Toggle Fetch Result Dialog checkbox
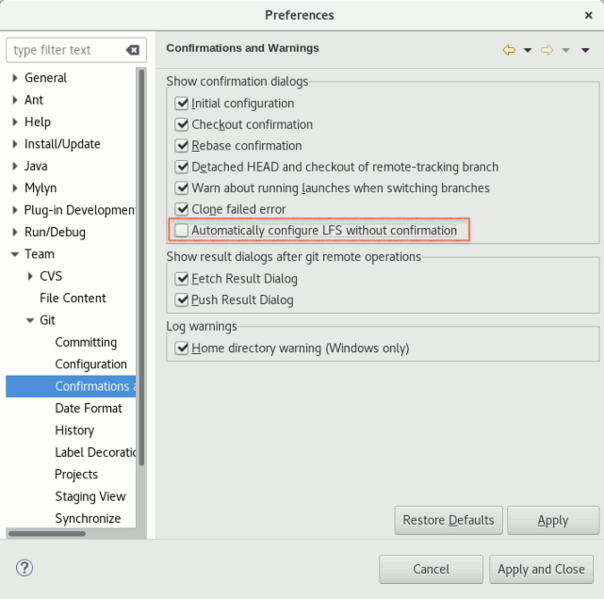This screenshot has height=599, width=604. [x=181, y=279]
